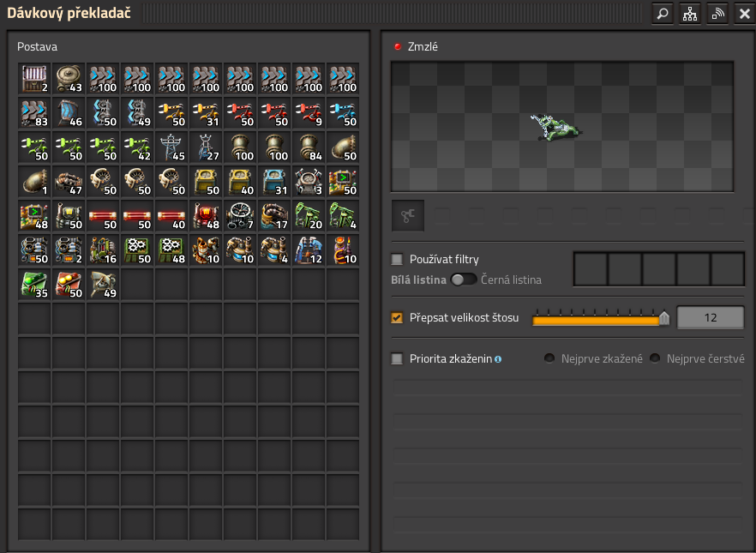Screen dimensions: 756x553
Task: Click the wireless signal icon in title bar
Action: [x=717, y=14]
